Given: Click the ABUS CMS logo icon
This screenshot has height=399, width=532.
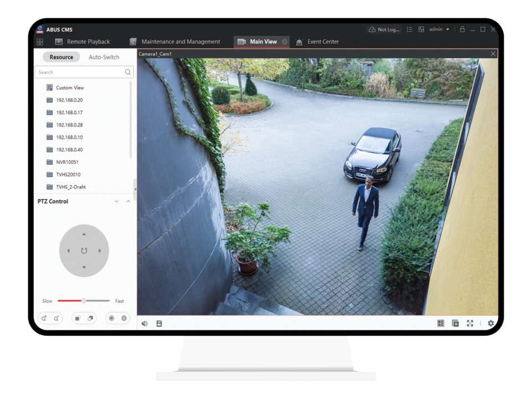Looking at the screenshot, I should click(x=40, y=29).
